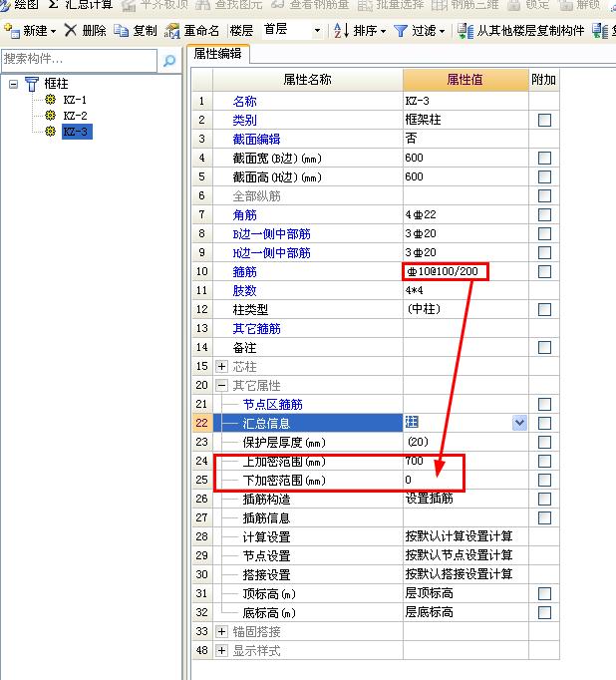Click the 底标高 value 层底标高

point(430,612)
